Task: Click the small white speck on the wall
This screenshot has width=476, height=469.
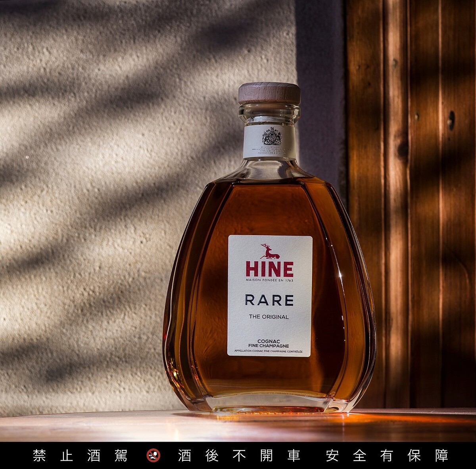Action: pos(27,157)
